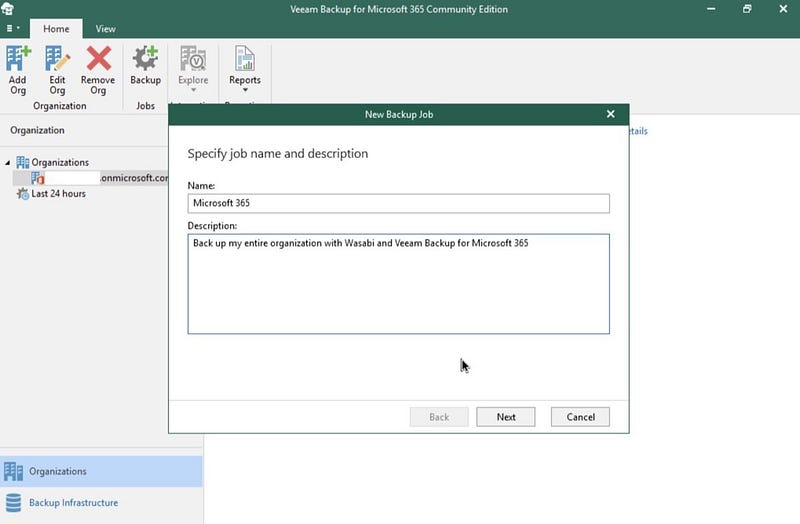800x524 pixels.
Task: Click the Next button
Action: (x=506, y=417)
